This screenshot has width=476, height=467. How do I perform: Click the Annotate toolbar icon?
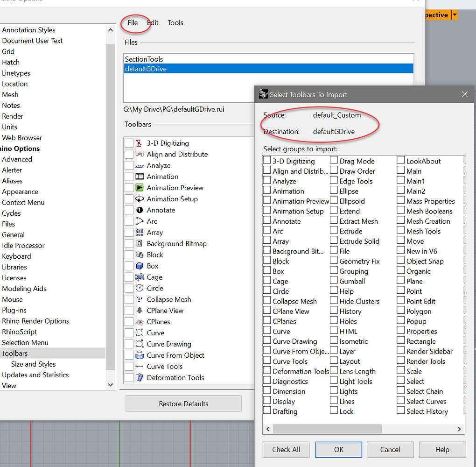[138, 210]
